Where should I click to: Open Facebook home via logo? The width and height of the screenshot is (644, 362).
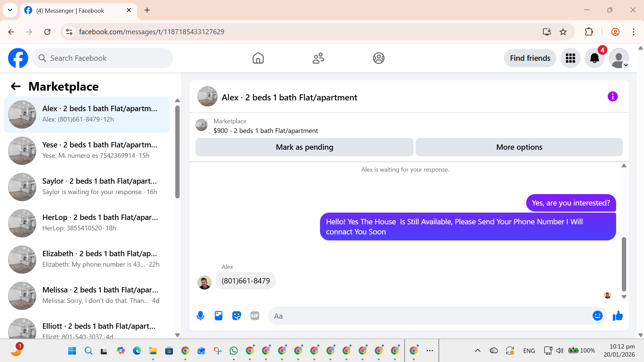pos(18,58)
